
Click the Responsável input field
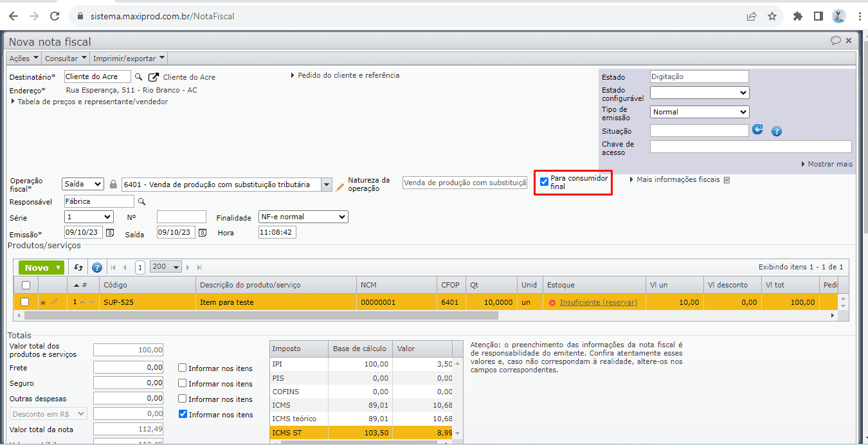(x=99, y=202)
